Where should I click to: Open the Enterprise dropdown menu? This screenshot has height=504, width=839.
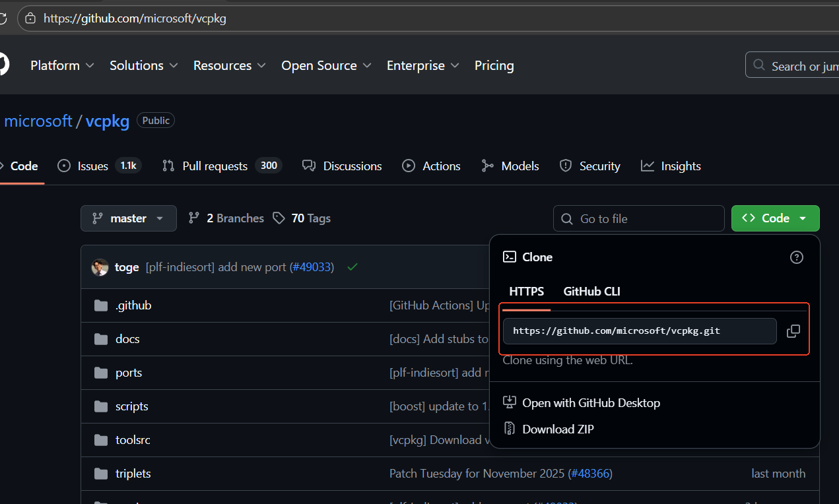[423, 65]
